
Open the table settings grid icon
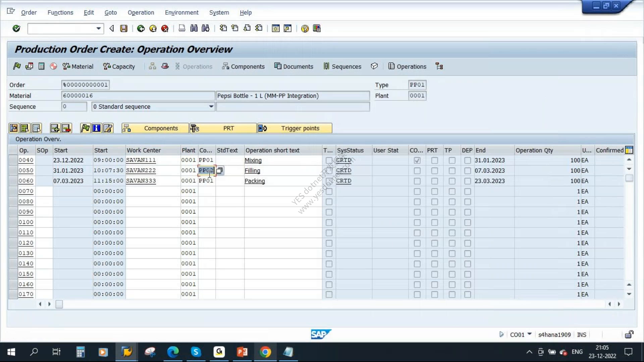click(x=629, y=150)
